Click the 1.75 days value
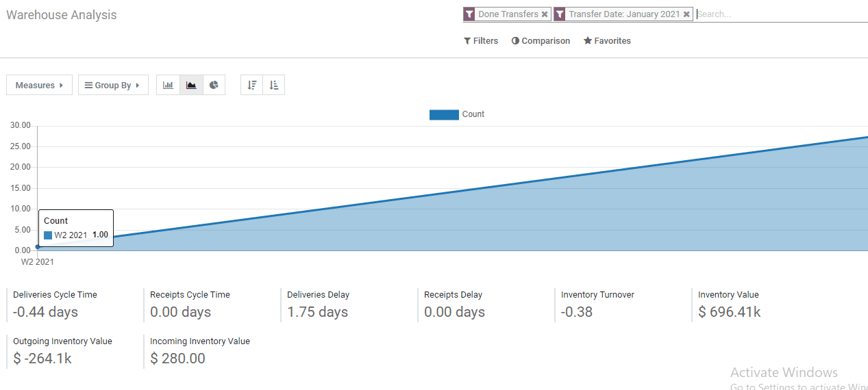Viewport: 868px width, 390px height. [x=318, y=312]
